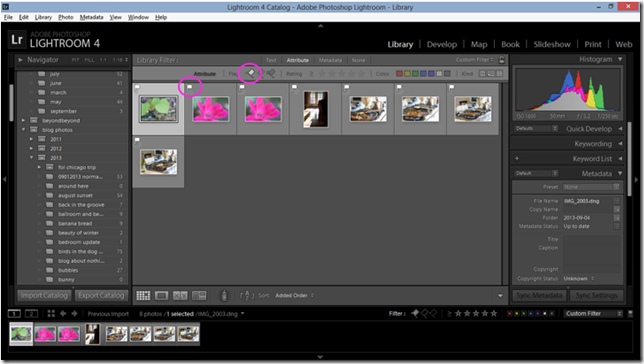
Task: Click filmstrip go forward arrow
Action: pos(74,313)
